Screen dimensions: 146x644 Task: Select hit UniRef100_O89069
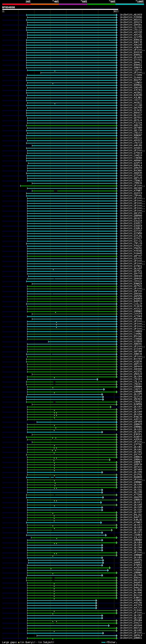click(131, 276)
